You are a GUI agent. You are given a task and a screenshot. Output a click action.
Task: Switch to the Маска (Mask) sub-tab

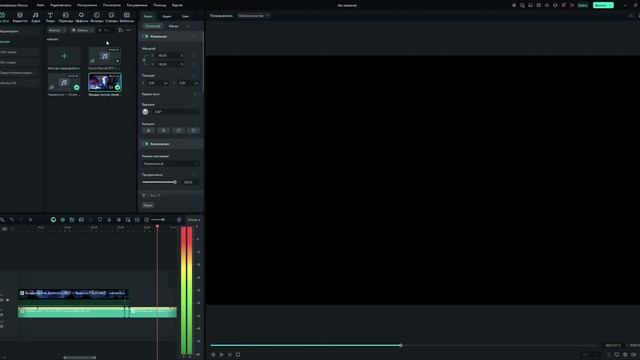173,26
